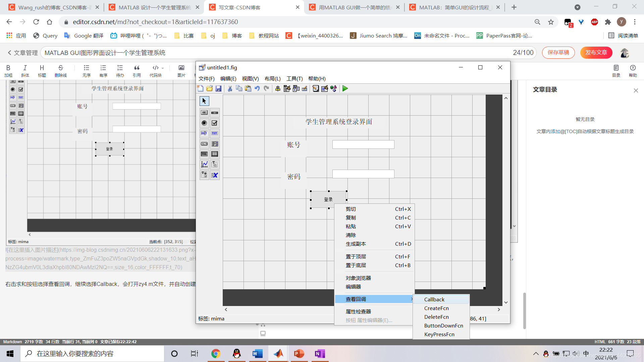
Task: Select the Edit Text component tool
Action: [204, 133]
